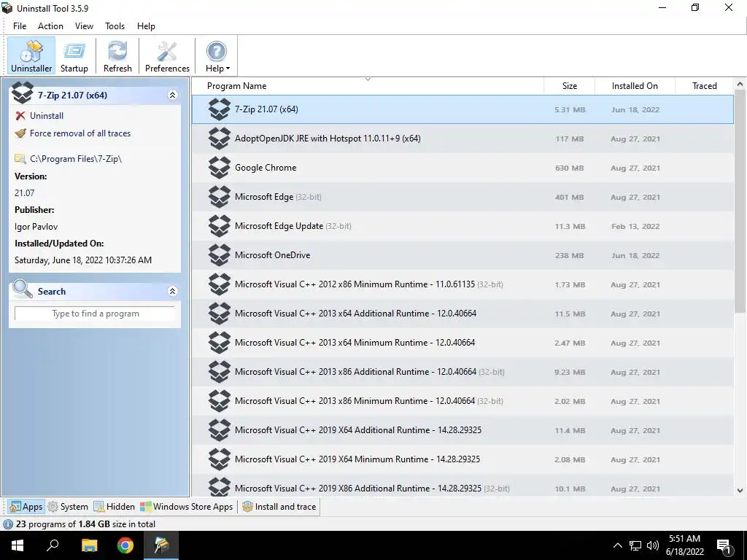This screenshot has width=747, height=560.
Task: Click the Refresh toolbar icon
Action: [117, 56]
